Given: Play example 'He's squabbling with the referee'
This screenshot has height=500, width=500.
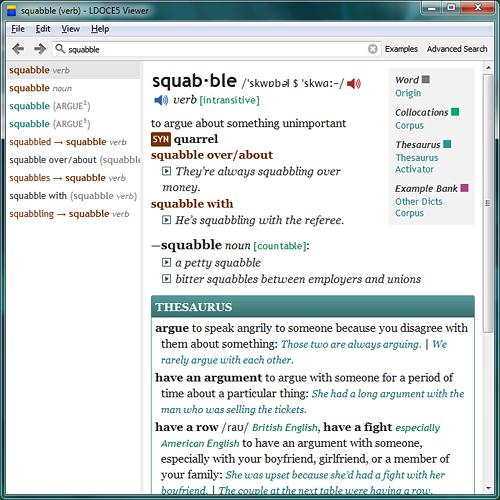Looking at the screenshot, I should [x=166, y=220].
